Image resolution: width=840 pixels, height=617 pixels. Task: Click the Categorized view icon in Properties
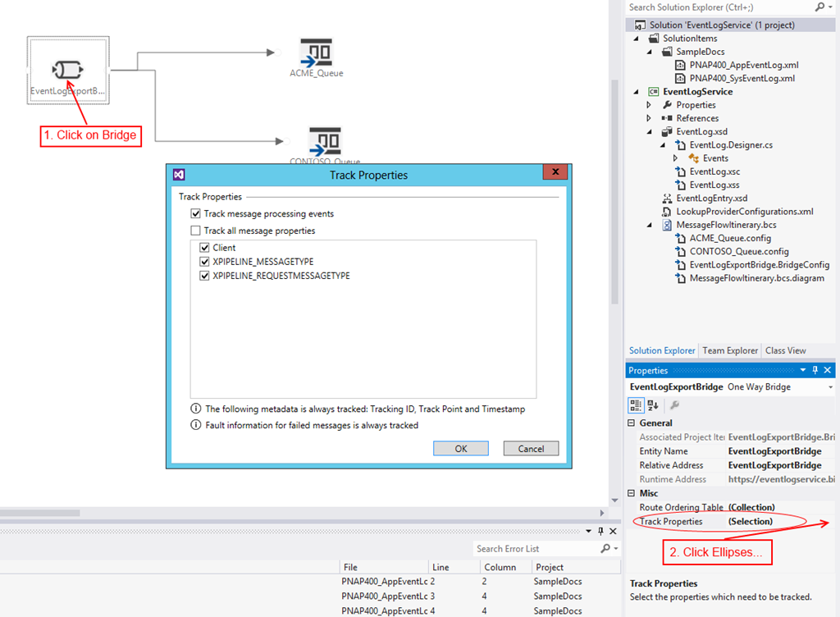(x=636, y=404)
